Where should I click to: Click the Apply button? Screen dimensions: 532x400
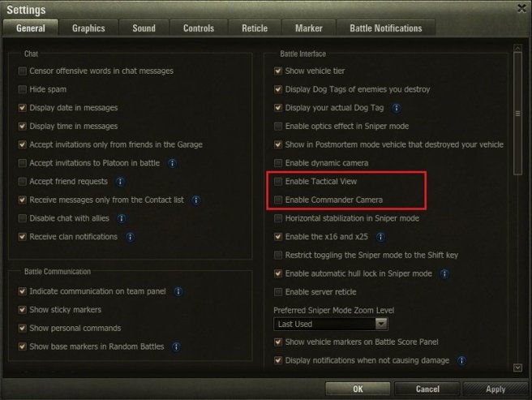[x=495, y=389]
